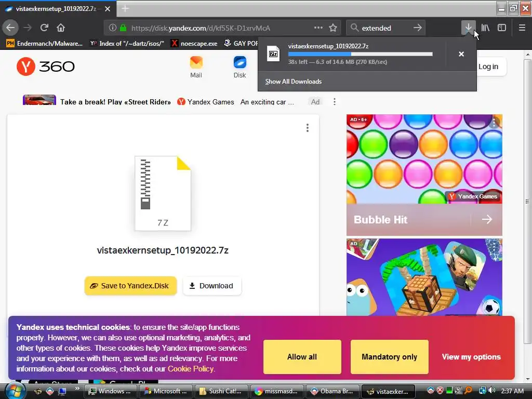Screen dimensions: 532x399
Task: Open the Library toolbar button
Action: (x=485, y=28)
